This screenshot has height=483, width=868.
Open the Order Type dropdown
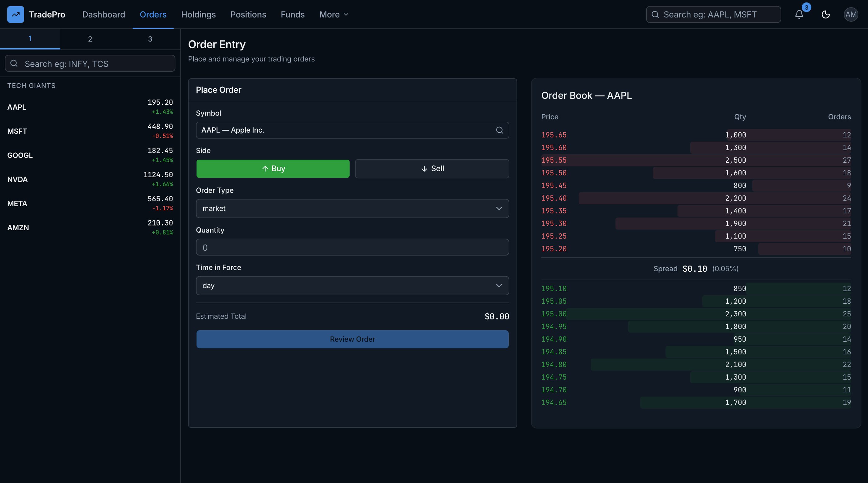point(352,209)
